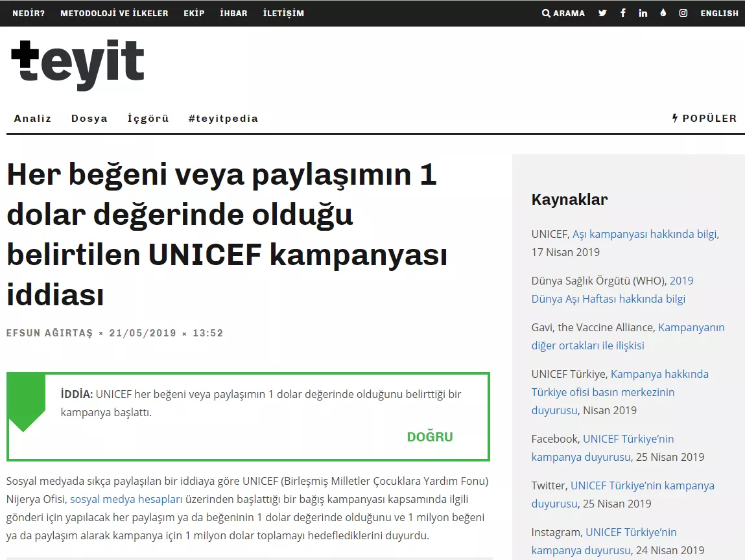Select the İçgörü section tab
Viewport: 745px width, 560px height.
(x=148, y=118)
